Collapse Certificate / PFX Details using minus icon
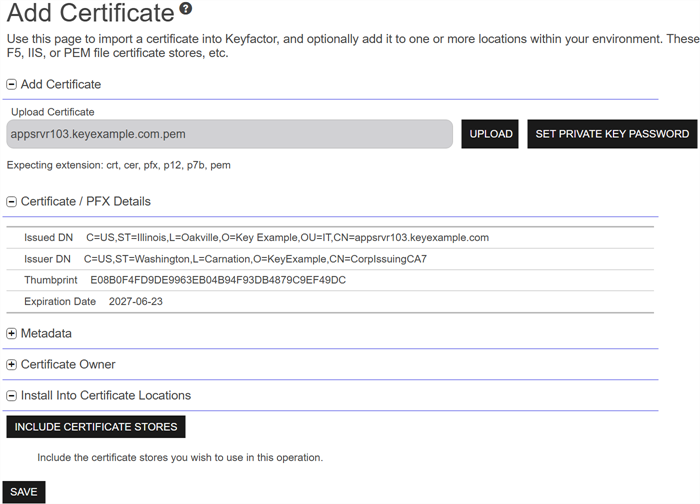Viewport: 700px width, 504px height. point(12,202)
